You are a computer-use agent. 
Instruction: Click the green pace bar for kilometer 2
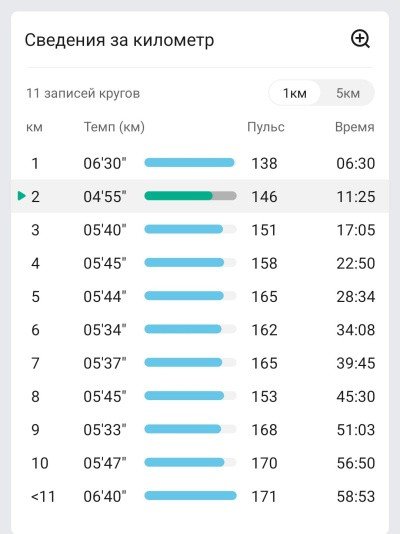[178, 196]
